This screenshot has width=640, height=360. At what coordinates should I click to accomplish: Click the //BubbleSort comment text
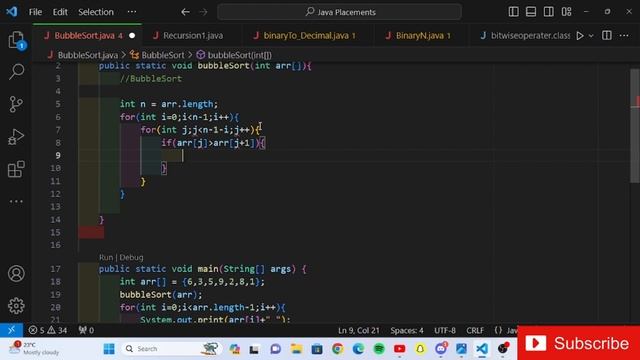pos(151,78)
